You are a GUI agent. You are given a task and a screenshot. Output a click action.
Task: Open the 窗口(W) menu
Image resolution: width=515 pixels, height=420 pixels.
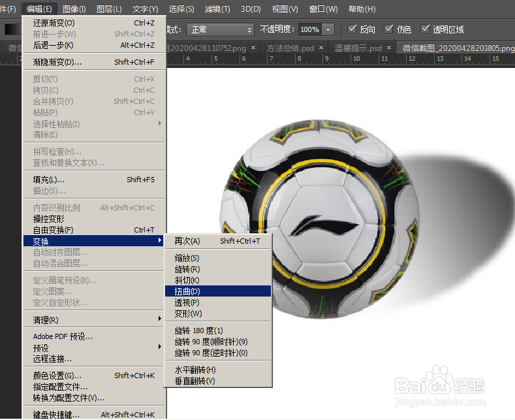[324, 9]
